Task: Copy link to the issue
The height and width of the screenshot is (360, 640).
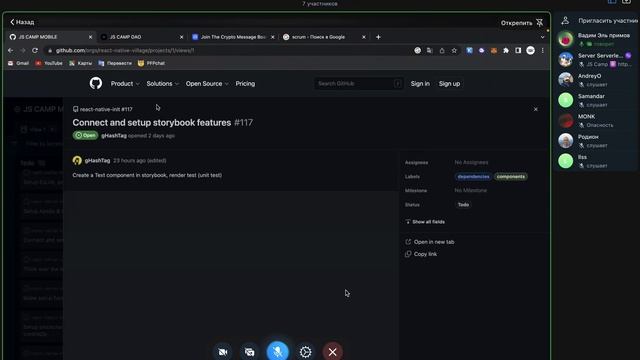Action: coord(421,254)
